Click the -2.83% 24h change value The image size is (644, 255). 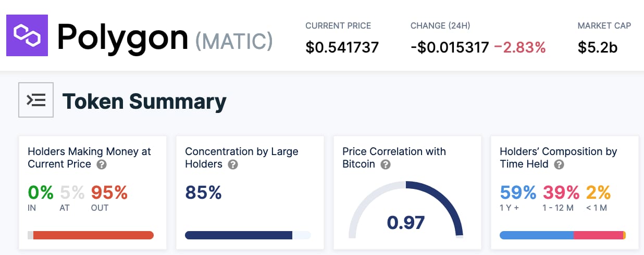coord(519,48)
